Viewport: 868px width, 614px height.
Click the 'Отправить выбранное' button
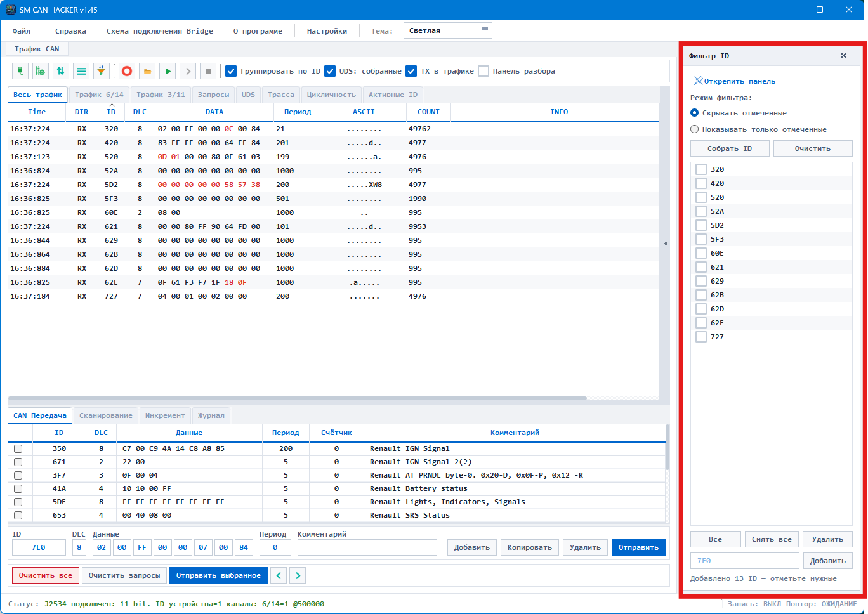(x=218, y=575)
